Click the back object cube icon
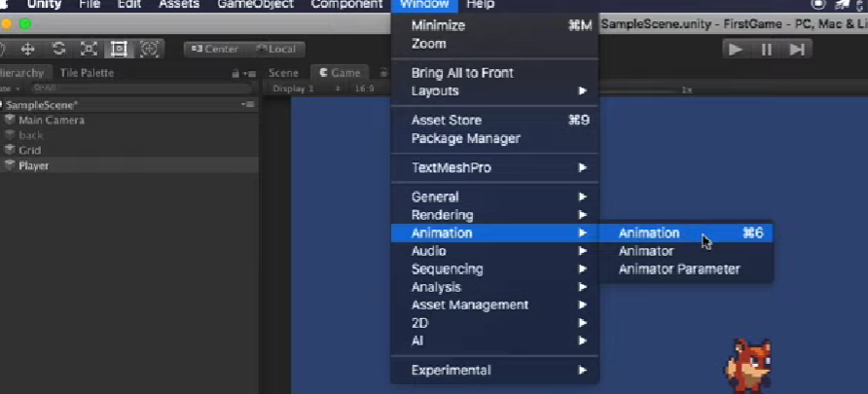Viewport: 868px width, 394px height. (x=10, y=135)
